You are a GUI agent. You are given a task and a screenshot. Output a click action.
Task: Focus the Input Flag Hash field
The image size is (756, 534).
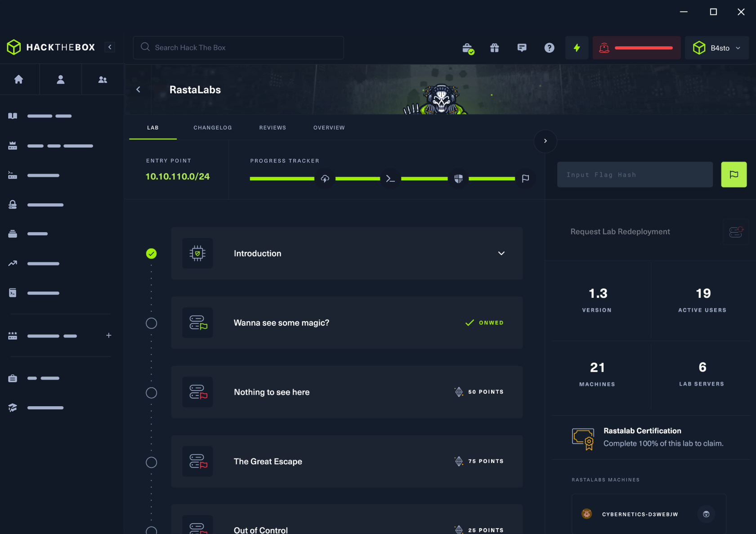635,175
